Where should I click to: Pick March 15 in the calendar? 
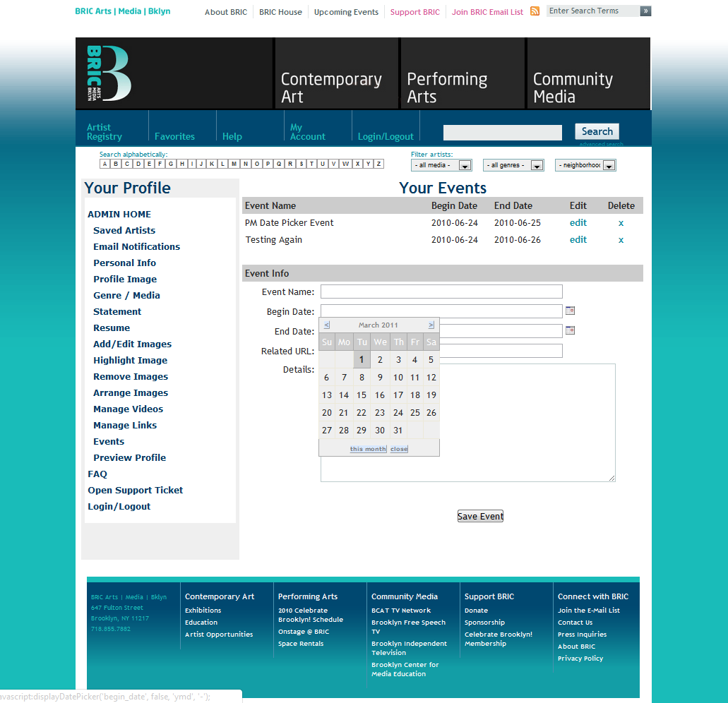coord(362,396)
